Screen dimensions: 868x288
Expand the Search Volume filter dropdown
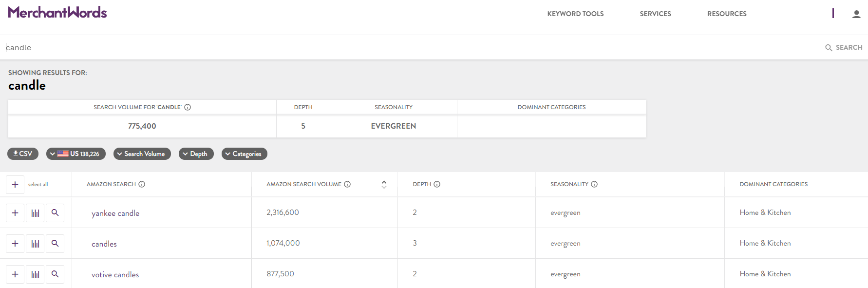point(142,154)
